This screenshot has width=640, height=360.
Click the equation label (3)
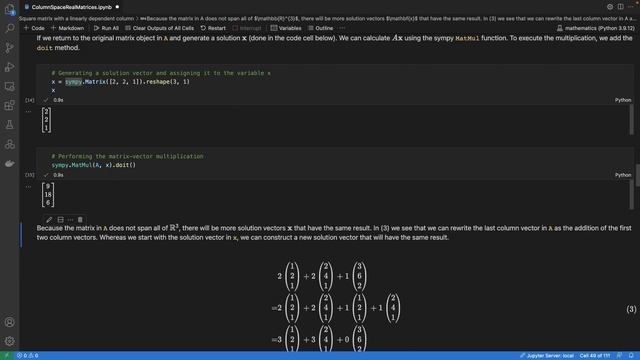pos(631,309)
